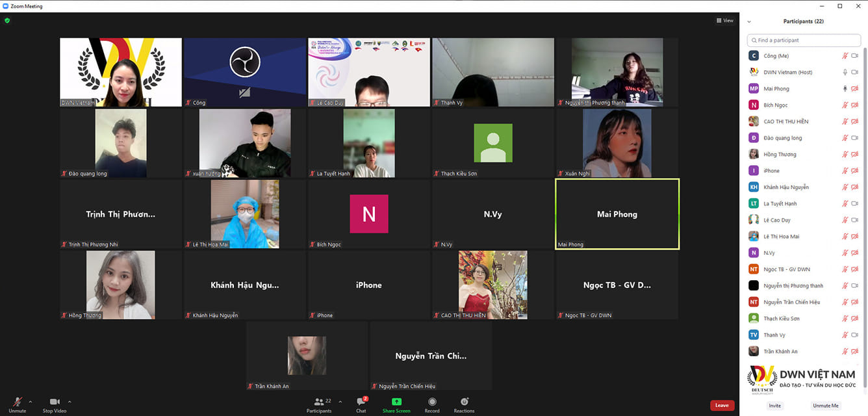Toggle the muted mic icon for Công (Me)

click(x=845, y=56)
